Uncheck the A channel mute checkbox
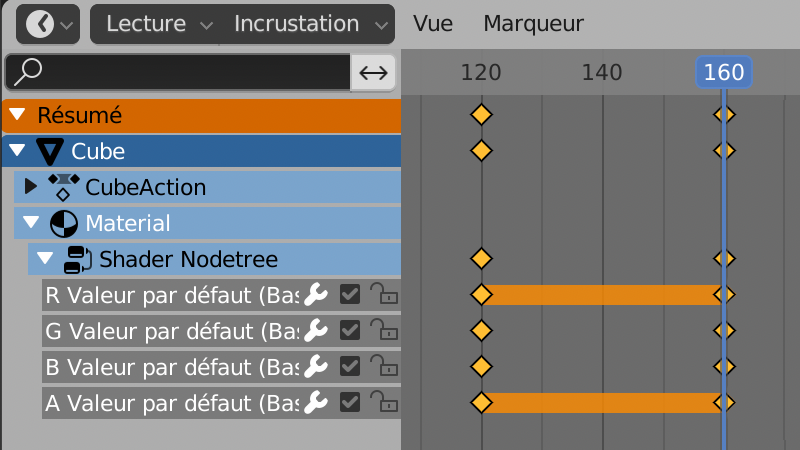The image size is (800, 450). 350,402
